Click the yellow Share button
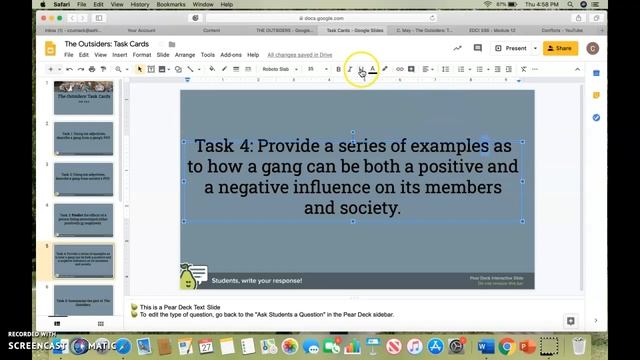This screenshot has height=360, width=640. point(560,48)
